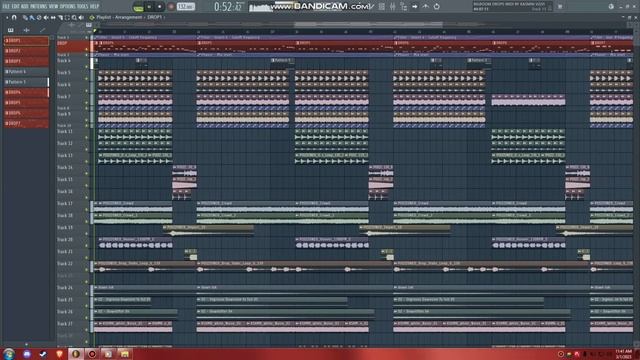
Task: Select the Draw pencil tool
Action: click(x=25, y=18)
